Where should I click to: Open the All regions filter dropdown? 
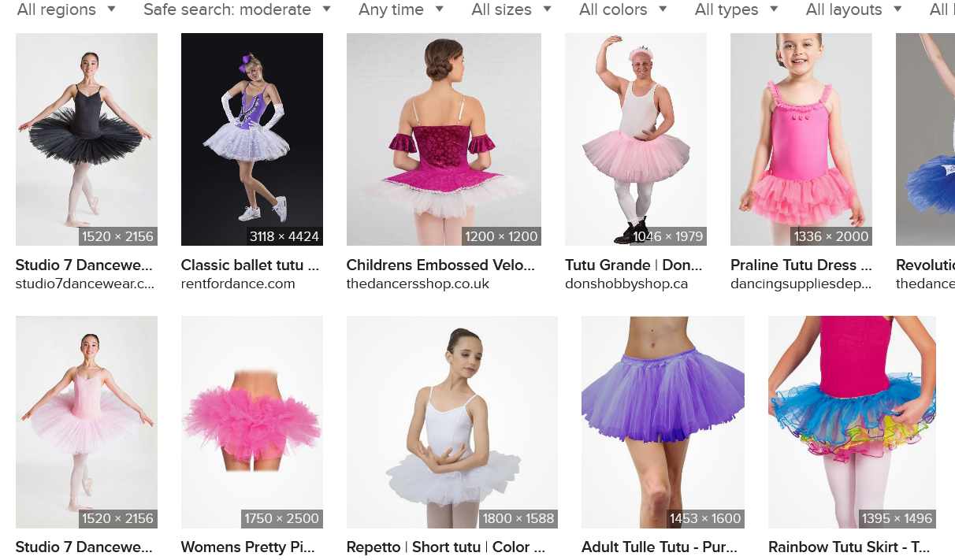[x=66, y=9]
